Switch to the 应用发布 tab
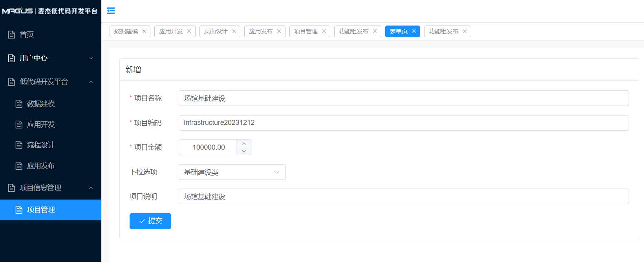644x262 pixels. [x=261, y=31]
